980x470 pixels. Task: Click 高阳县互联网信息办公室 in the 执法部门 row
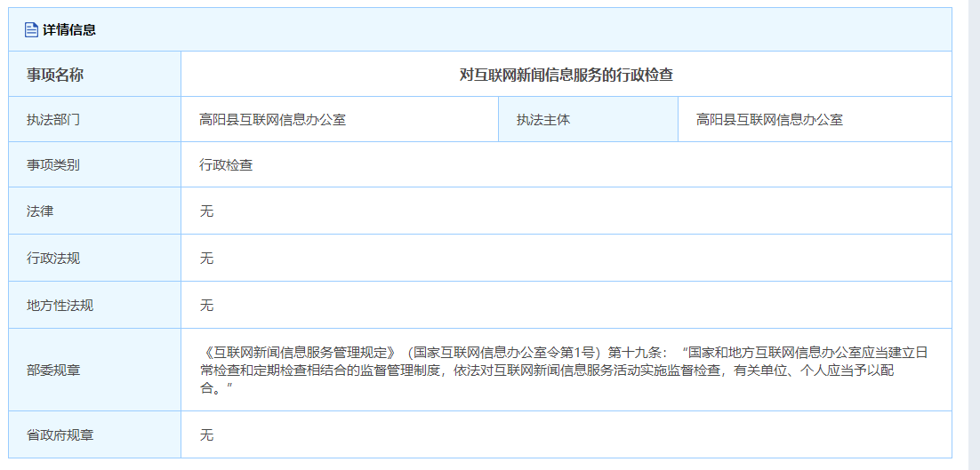272,119
